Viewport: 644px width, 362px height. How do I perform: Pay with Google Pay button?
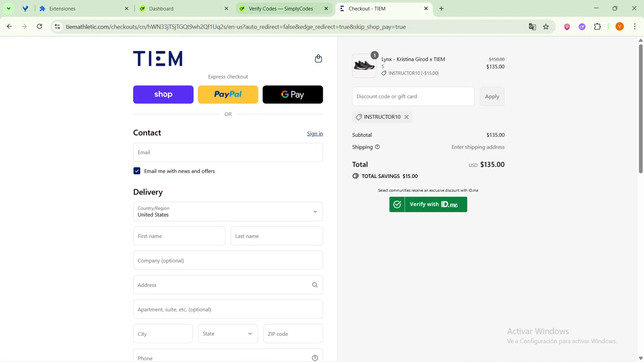[x=293, y=94]
